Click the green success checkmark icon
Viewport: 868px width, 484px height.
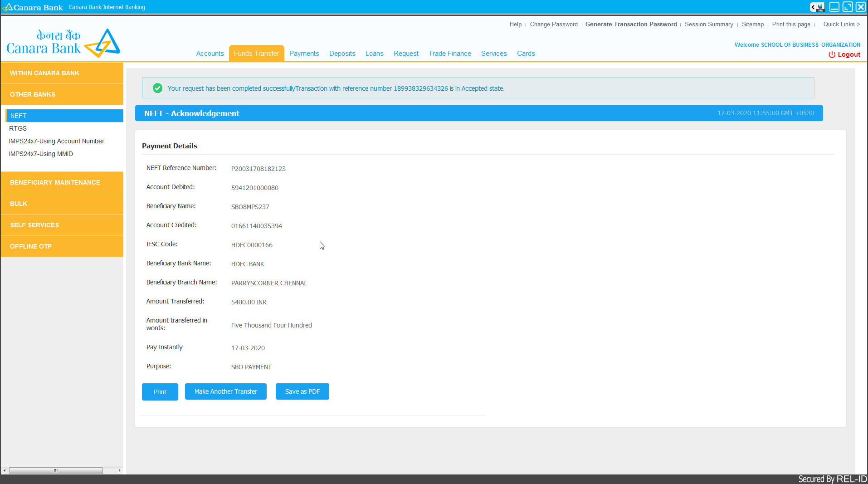click(157, 88)
